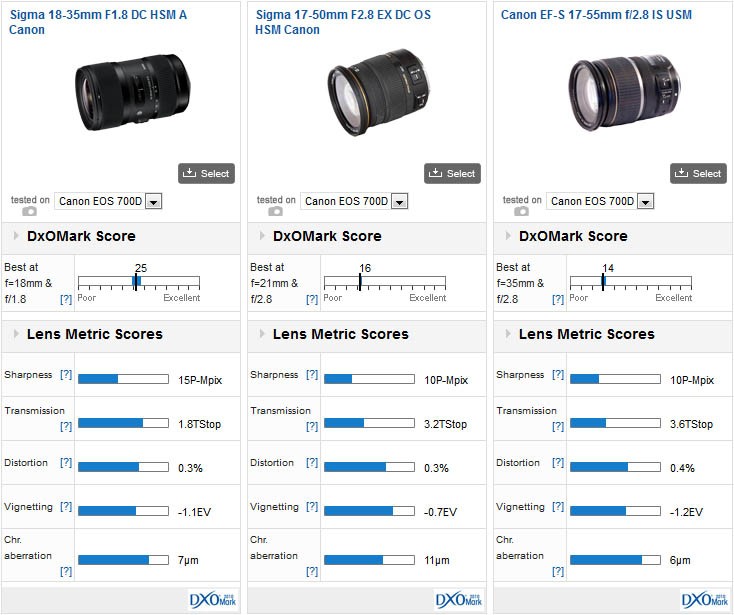734x615 pixels.
Task: Click help icon beside Sigma 18-35mm Sharpness
Action: coord(66,375)
